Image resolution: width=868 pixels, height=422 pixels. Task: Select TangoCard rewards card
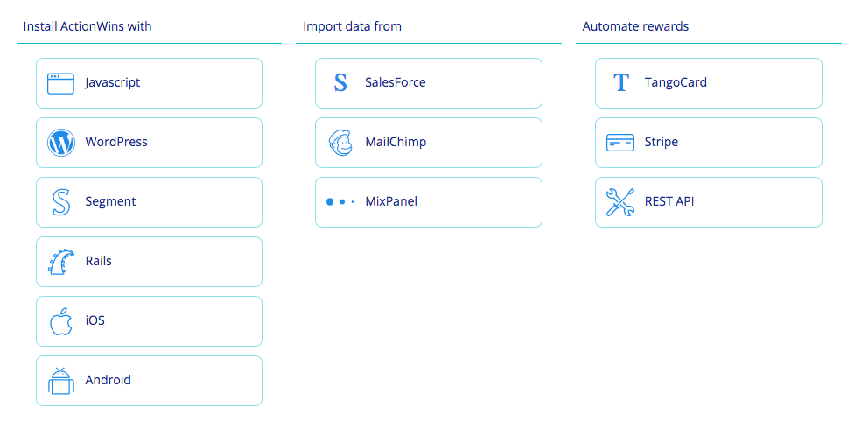pyautogui.click(x=709, y=83)
